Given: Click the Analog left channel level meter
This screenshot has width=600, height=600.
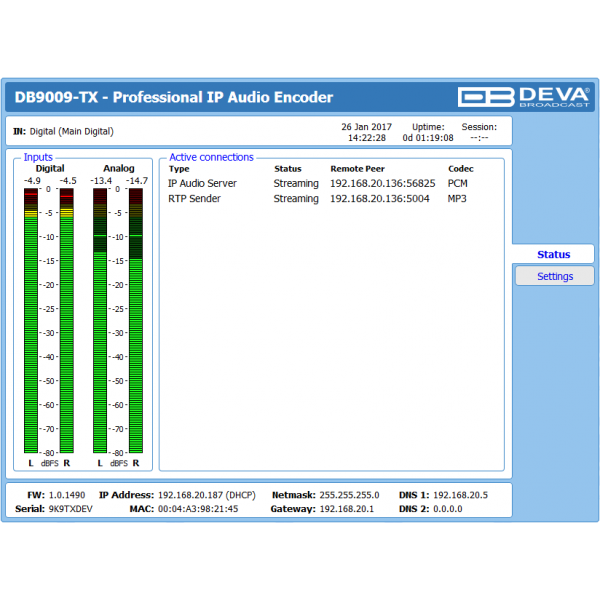Looking at the screenshot, I should (100, 320).
